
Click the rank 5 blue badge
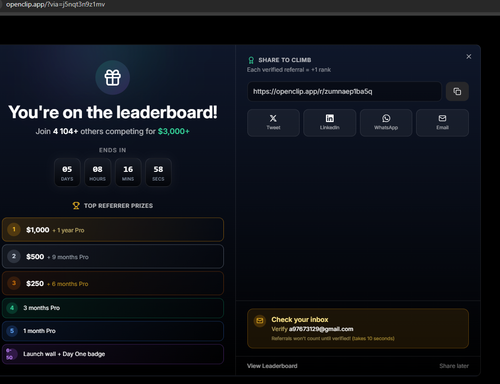point(12,331)
